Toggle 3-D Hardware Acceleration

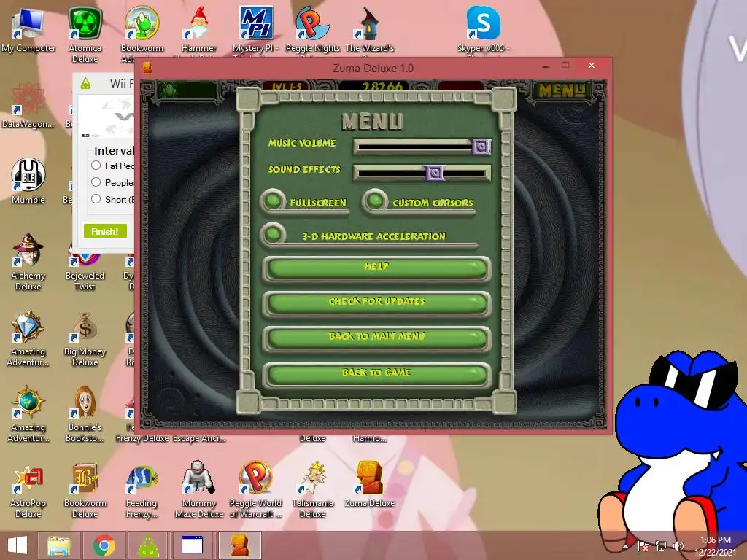(x=274, y=234)
